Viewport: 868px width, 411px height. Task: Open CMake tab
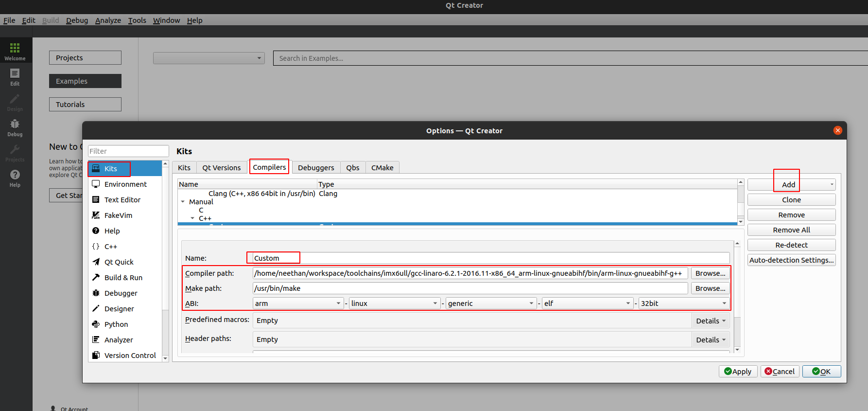382,167
